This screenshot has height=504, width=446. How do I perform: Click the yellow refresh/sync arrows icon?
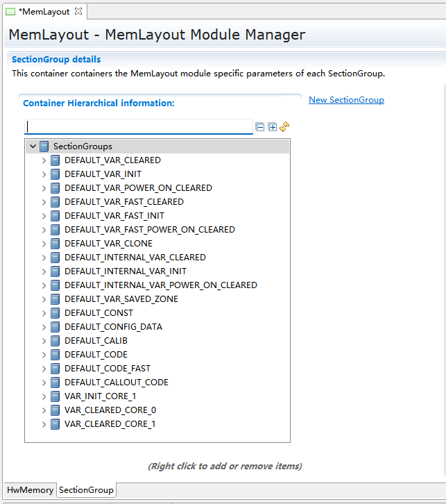284,127
